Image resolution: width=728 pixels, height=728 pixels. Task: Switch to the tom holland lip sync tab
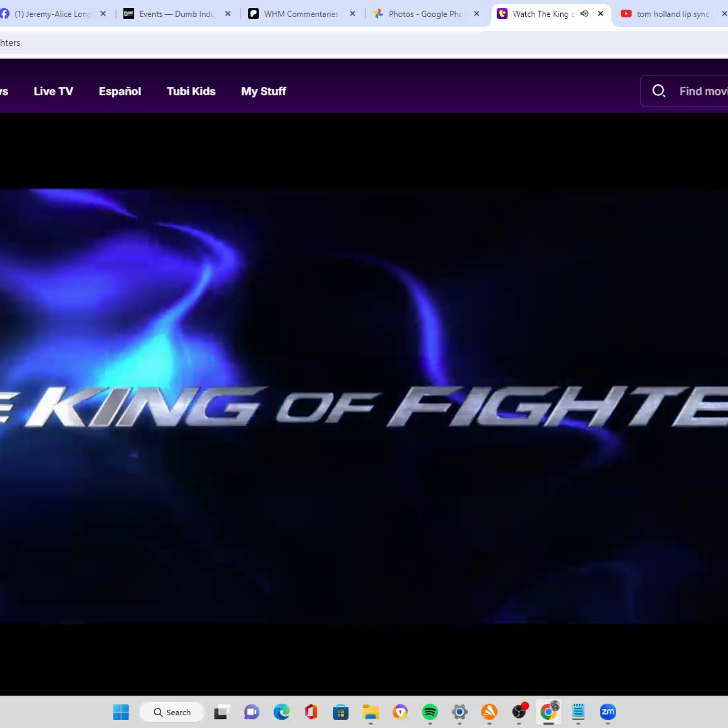673,14
